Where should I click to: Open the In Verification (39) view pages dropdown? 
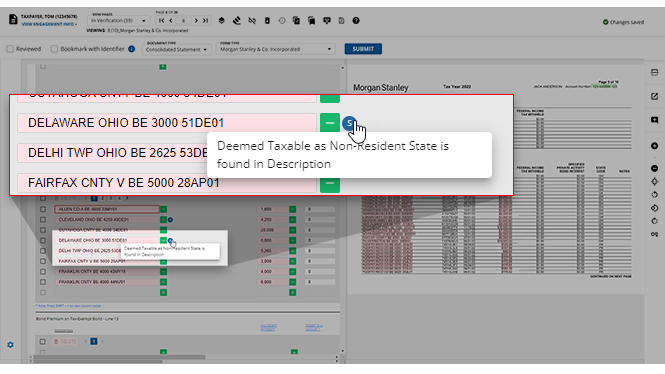(118, 20)
